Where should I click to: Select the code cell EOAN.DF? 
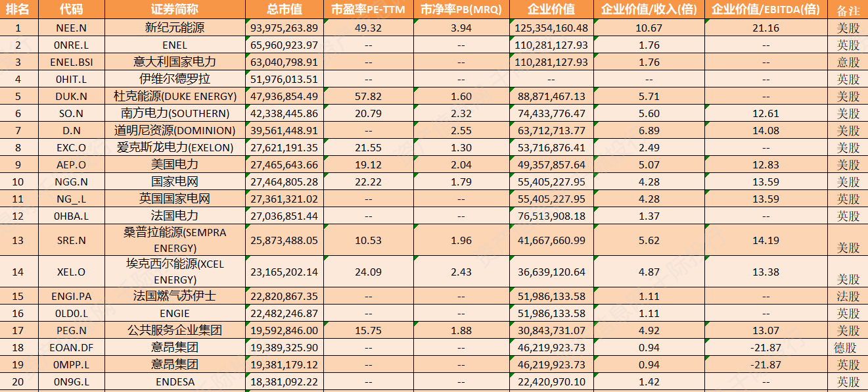(x=72, y=347)
